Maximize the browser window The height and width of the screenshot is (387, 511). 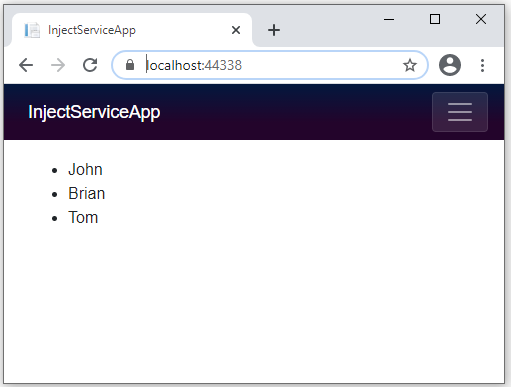(435, 19)
